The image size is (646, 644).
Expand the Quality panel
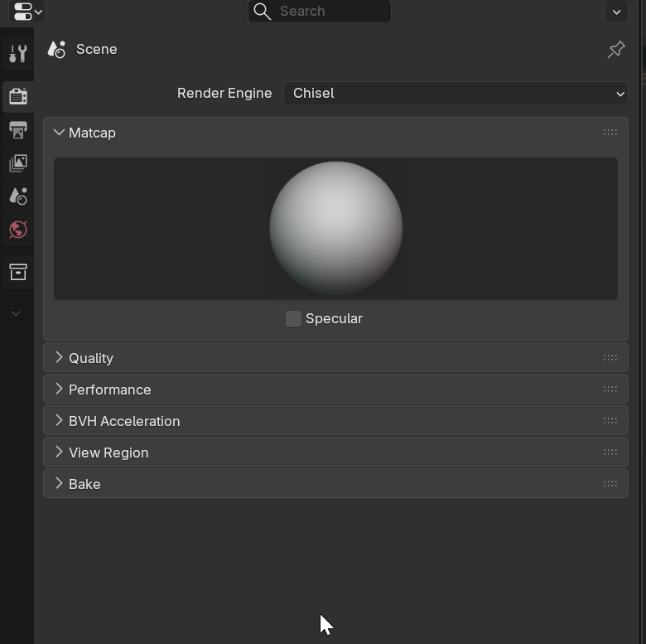(90, 358)
